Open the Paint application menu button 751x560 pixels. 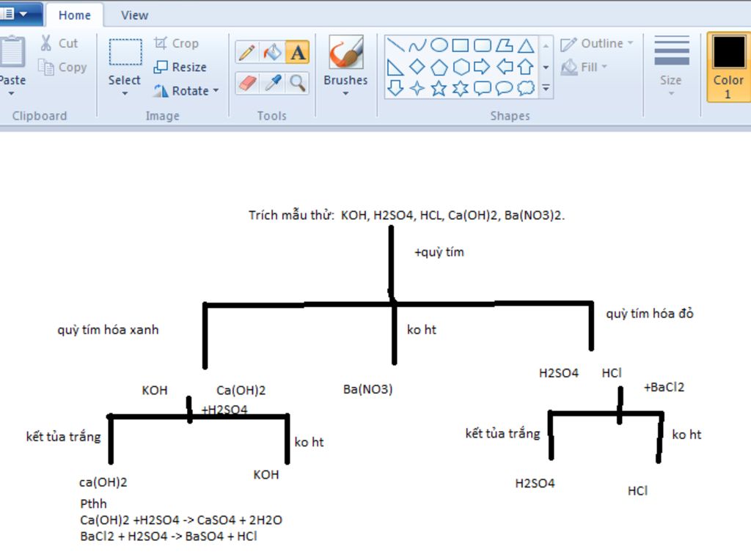click(20, 13)
